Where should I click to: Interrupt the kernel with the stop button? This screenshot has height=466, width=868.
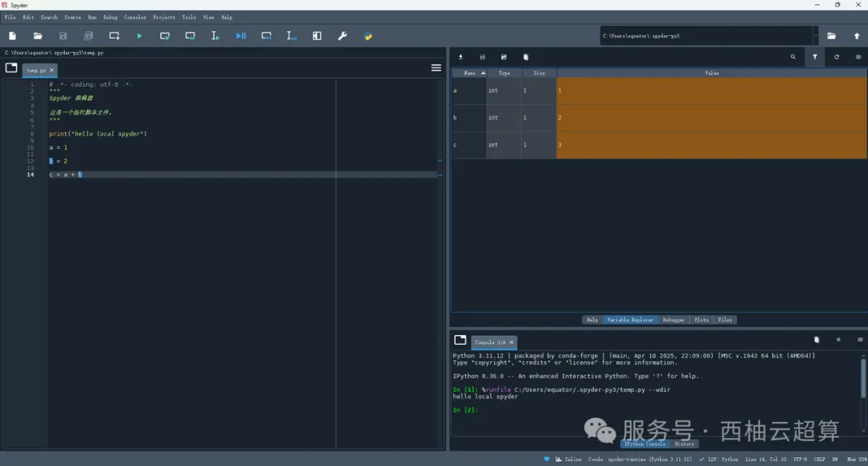[x=838, y=340]
